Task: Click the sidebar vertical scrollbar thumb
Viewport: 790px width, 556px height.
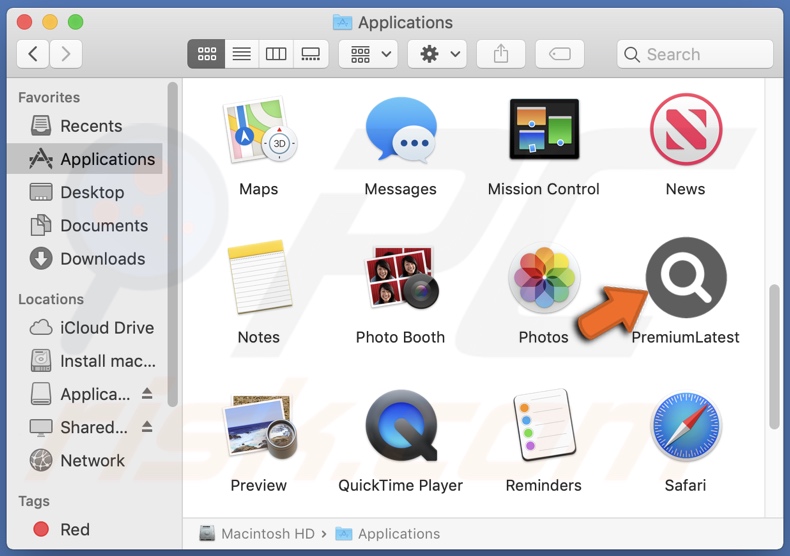Action: click(172, 244)
